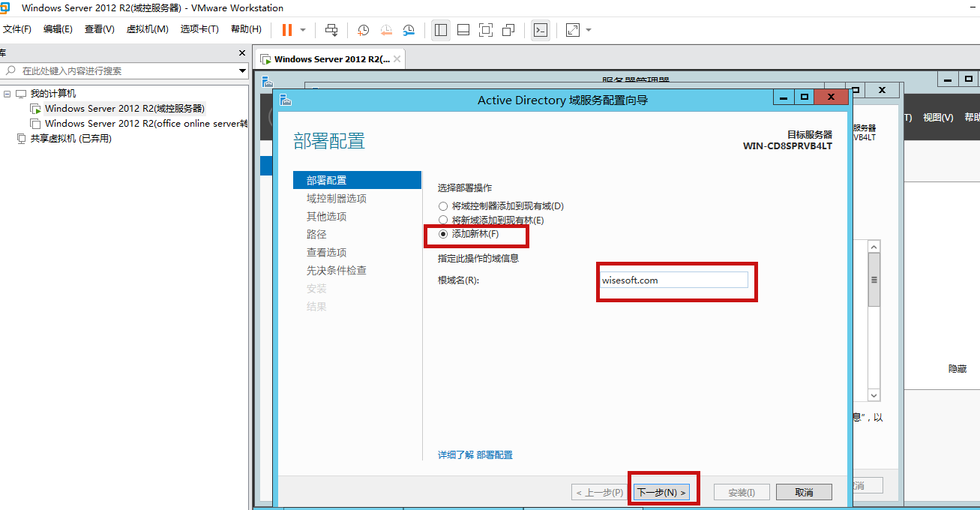
Task: Close the library panel
Action: point(242,53)
